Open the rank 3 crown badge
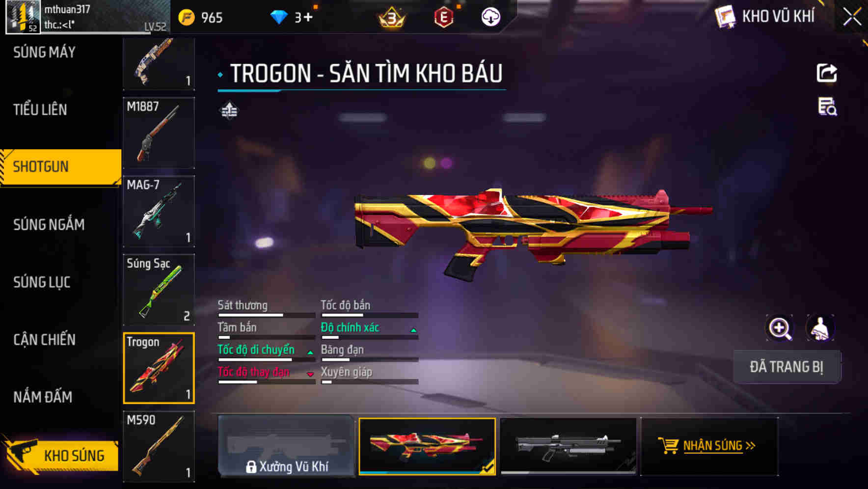The image size is (868, 489). [392, 18]
